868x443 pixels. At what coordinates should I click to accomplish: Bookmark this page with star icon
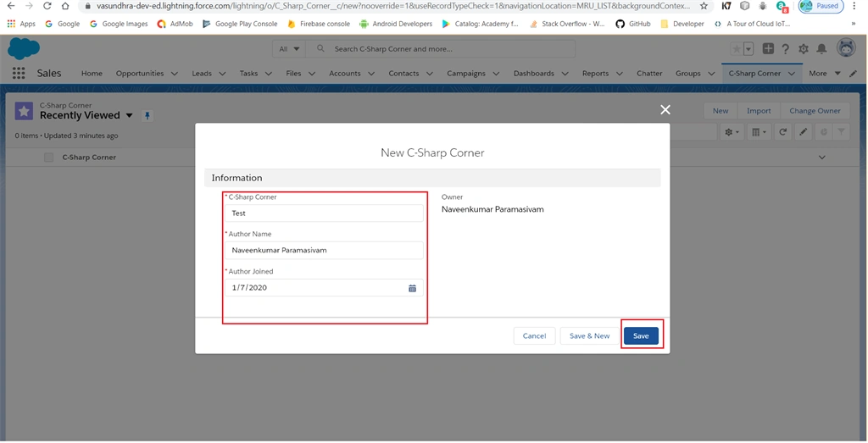pyautogui.click(x=704, y=6)
